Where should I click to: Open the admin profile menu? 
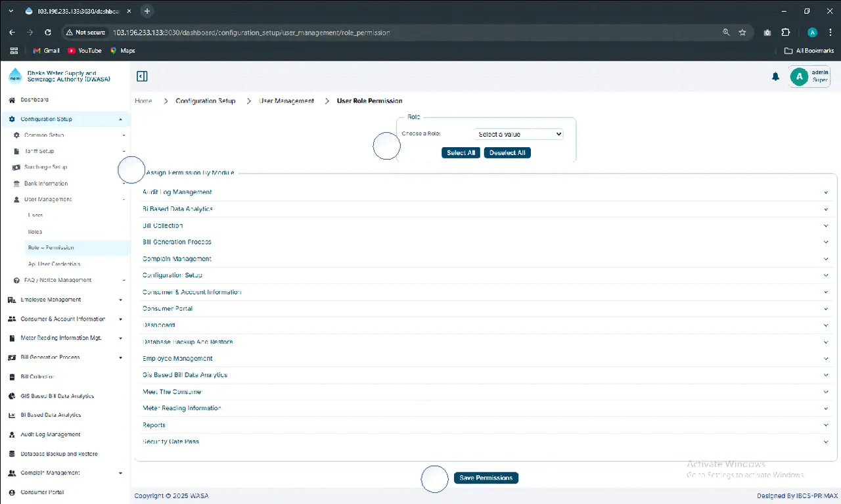click(x=810, y=76)
